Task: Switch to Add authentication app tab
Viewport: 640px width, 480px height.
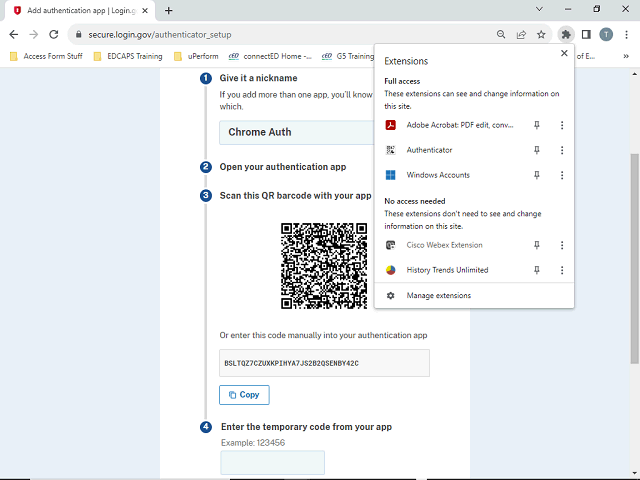Action: pyautogui.click(x=80, y=11)
